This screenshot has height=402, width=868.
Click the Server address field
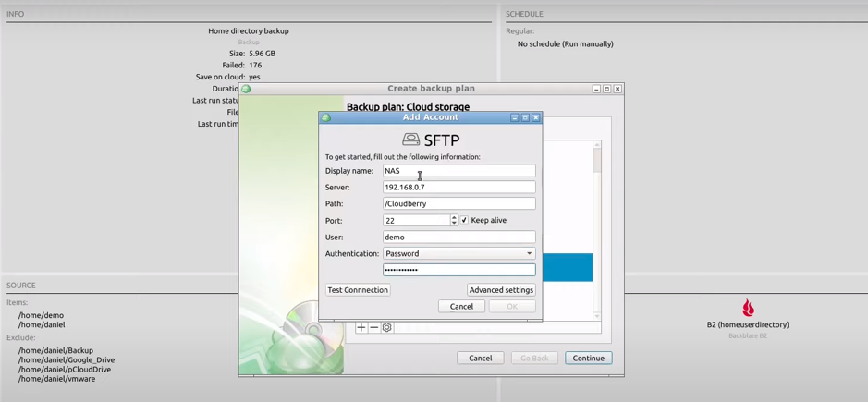click(458, 188)
